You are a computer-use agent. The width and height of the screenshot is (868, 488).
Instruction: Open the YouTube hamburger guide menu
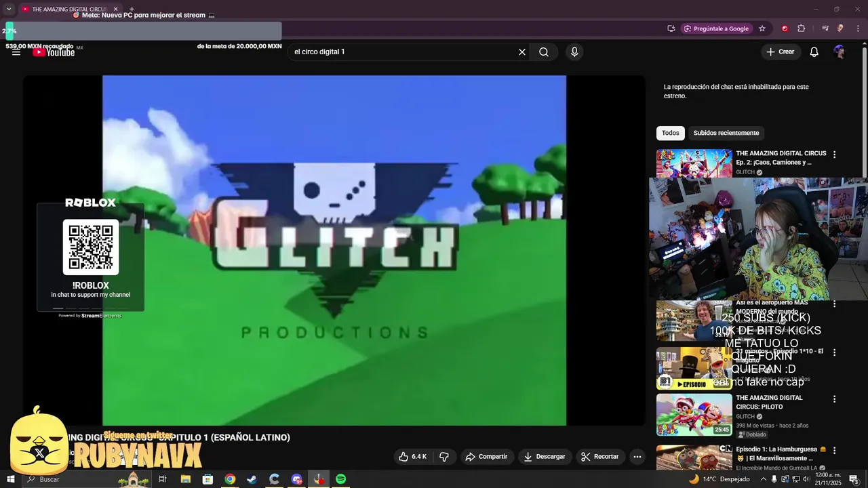pyautogui.click(x=16, y=52)
